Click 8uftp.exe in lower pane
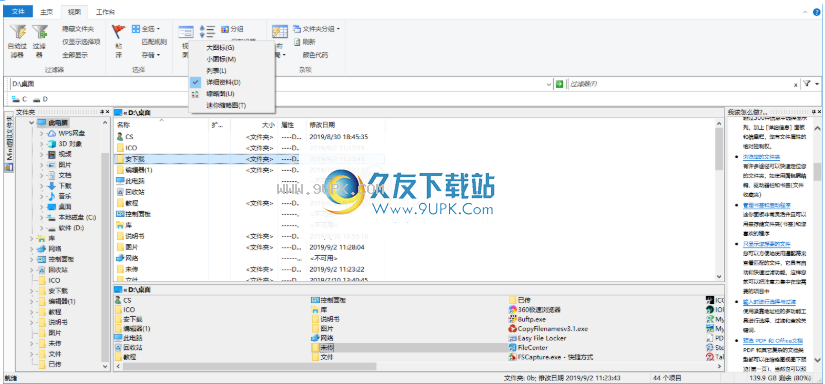Screen dimensions: 825x384 (x=526, y=319)
